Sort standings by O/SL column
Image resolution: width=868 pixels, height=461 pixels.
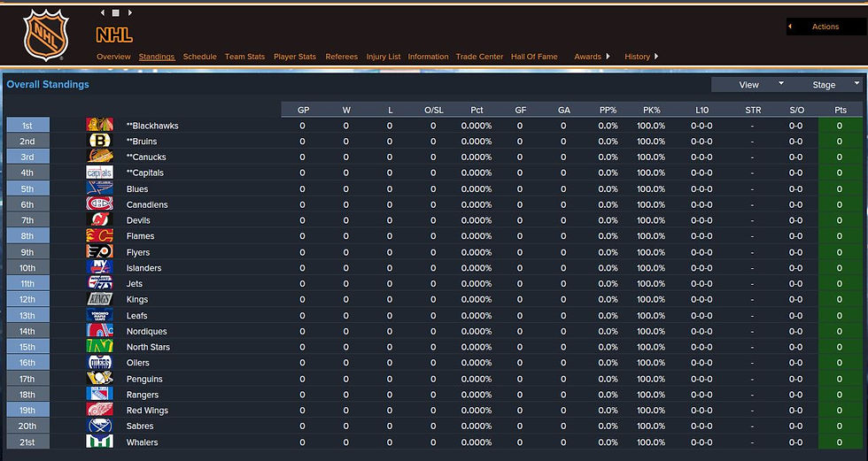pyautogui.click(x=433, y=110)
